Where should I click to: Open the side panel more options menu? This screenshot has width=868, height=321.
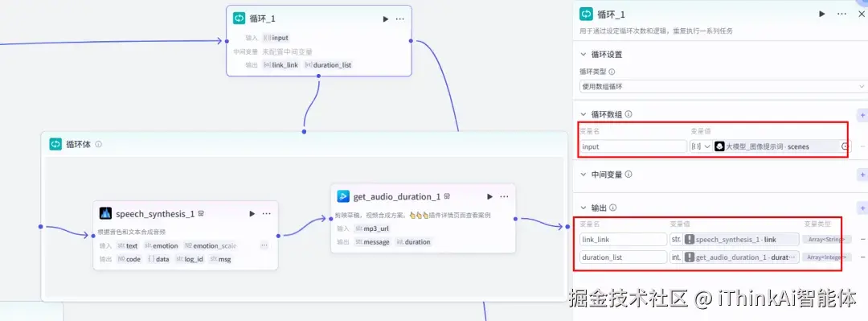[842, 14]
